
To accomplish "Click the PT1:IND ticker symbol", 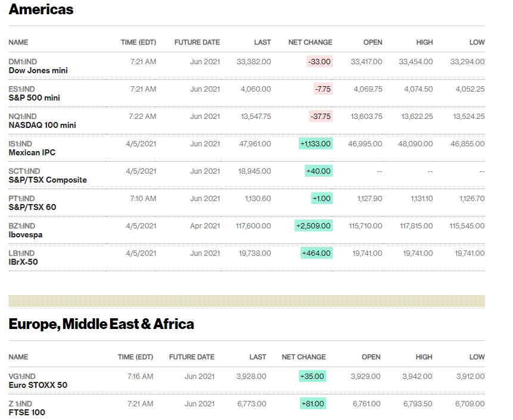I will point(21,199).
